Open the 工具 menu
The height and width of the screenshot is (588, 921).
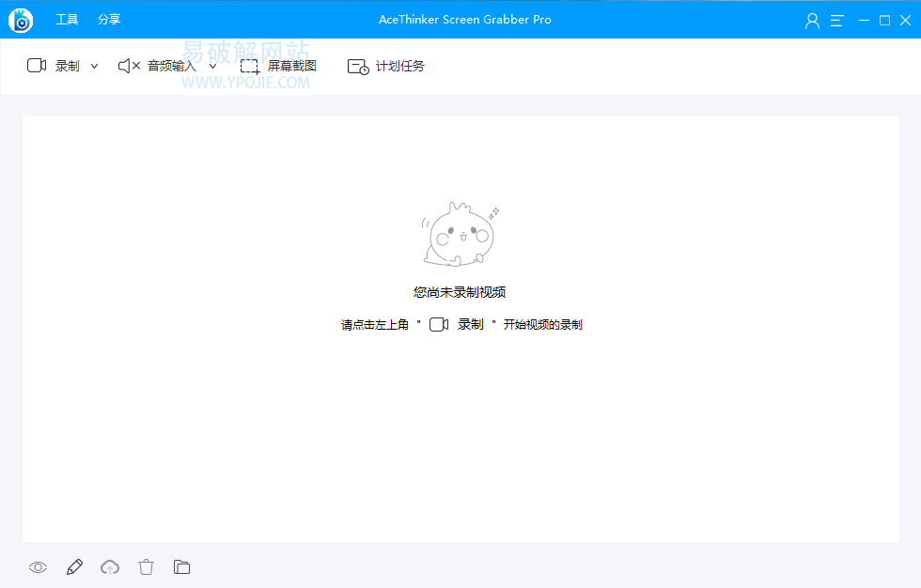coord(67,19)
